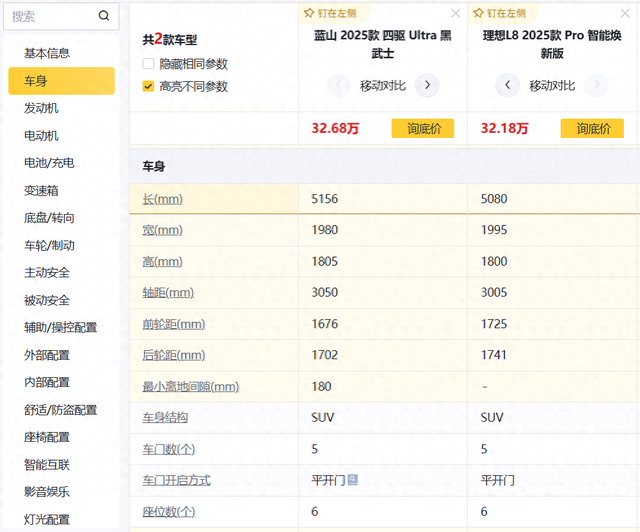Screen dimensions: 640x532
Task: Click the 1676 front track value
Action: [x=325, y=324]
